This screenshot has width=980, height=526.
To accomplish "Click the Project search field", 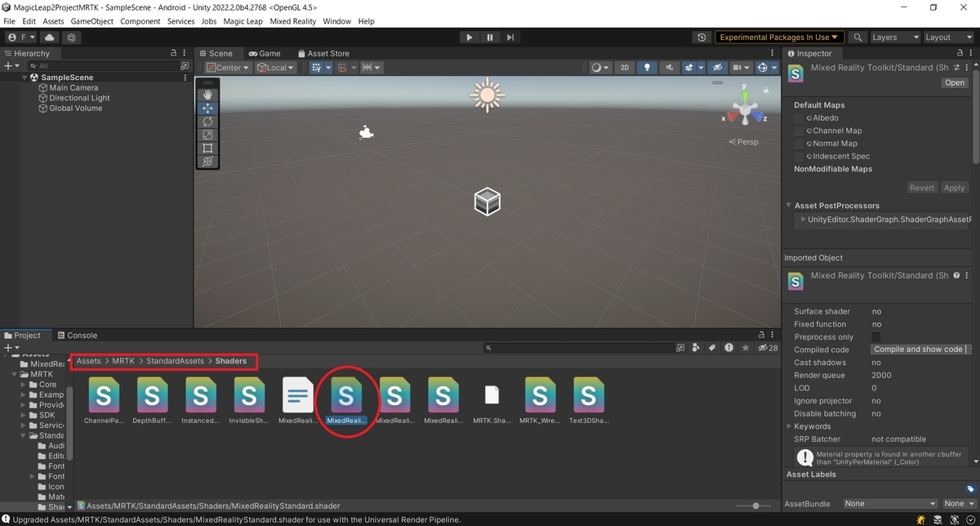I will click(579, 348).
